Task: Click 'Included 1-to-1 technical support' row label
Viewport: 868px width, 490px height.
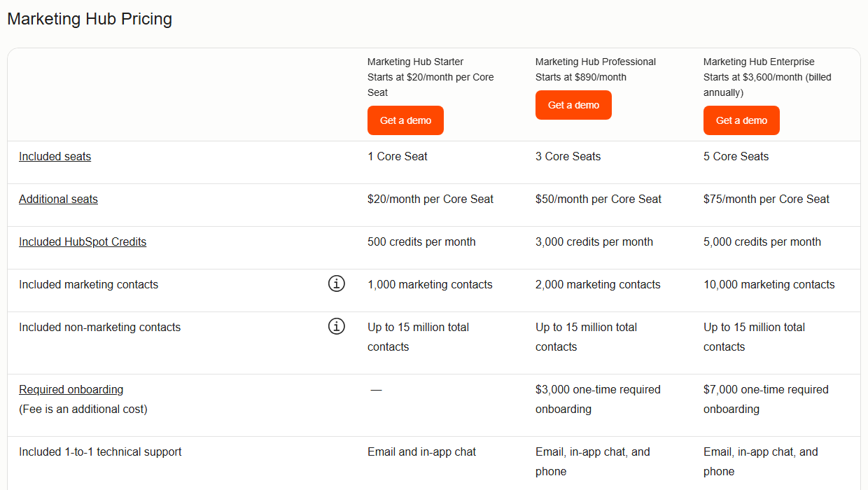Action: (x=100, y=452)
